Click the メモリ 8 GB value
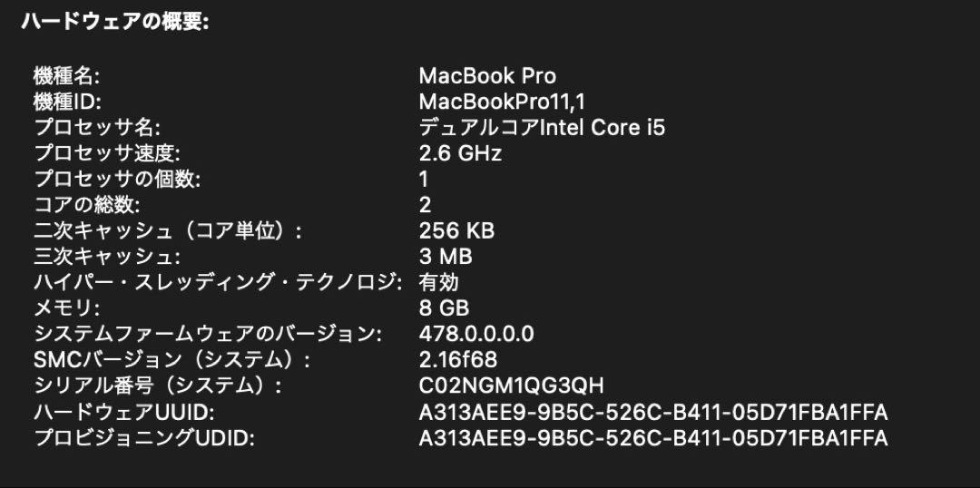Screen dimensions: 980x488 444,308
